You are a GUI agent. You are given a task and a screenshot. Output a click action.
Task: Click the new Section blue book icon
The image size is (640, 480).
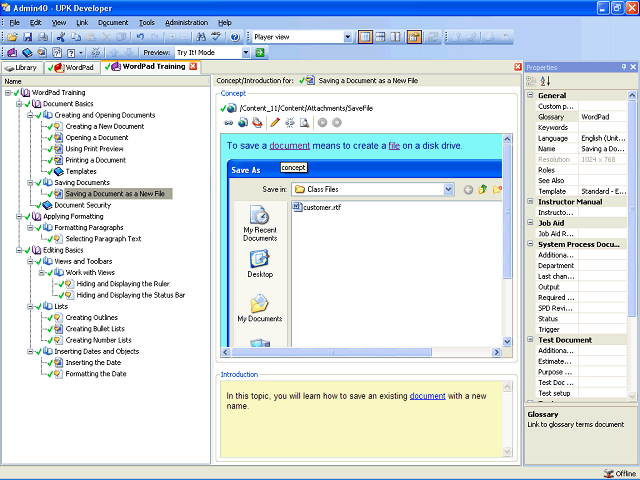(27, 53)
